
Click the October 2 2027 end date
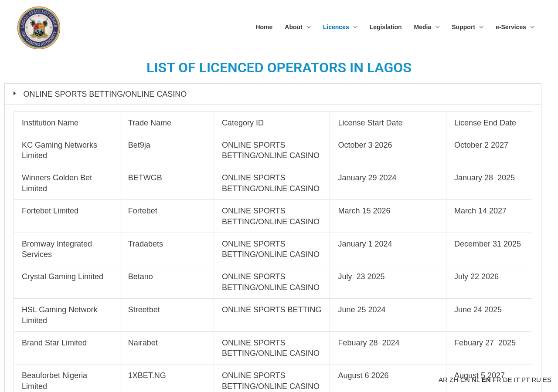coord(489,150)
